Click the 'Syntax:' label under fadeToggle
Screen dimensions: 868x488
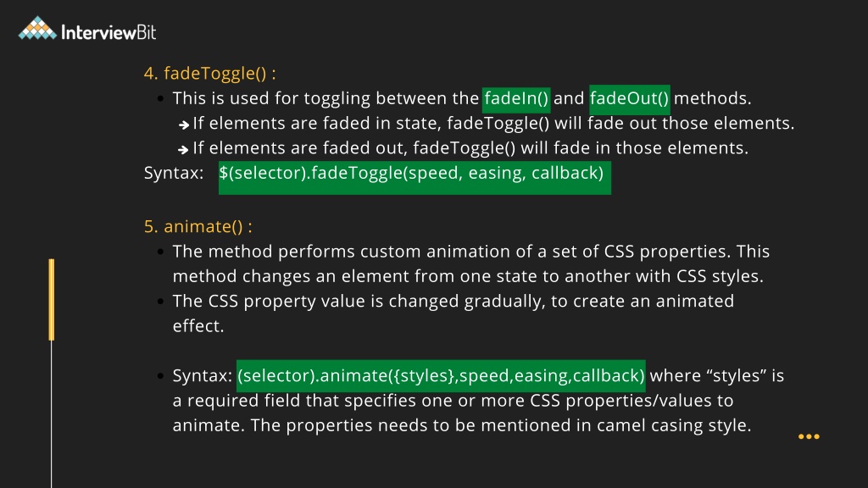tap(174, 173)
